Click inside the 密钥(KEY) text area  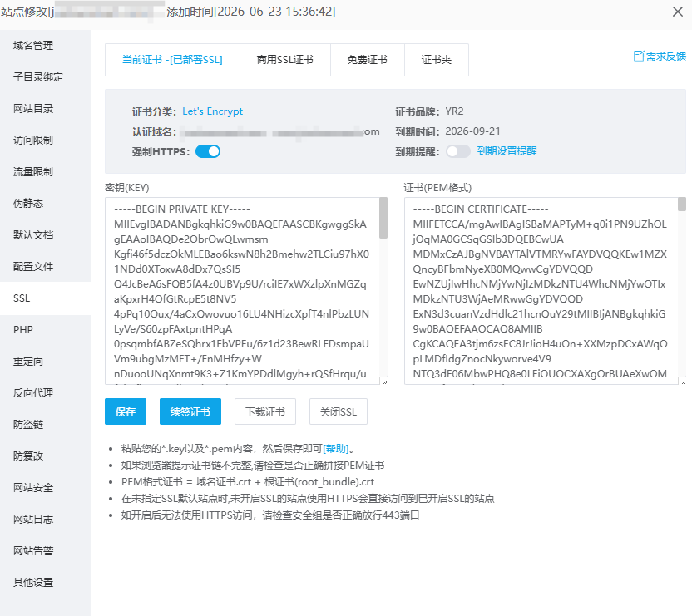click(242, 291)
